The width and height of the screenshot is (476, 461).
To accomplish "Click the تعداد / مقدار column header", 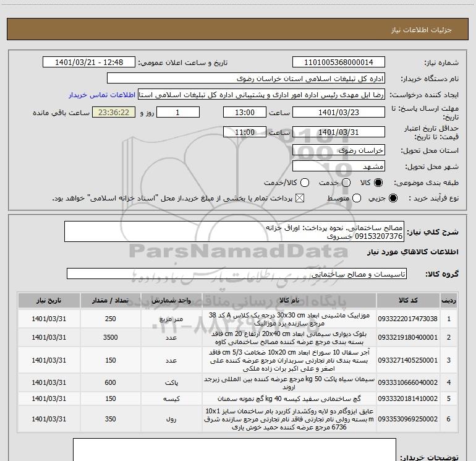I will 110,301.
